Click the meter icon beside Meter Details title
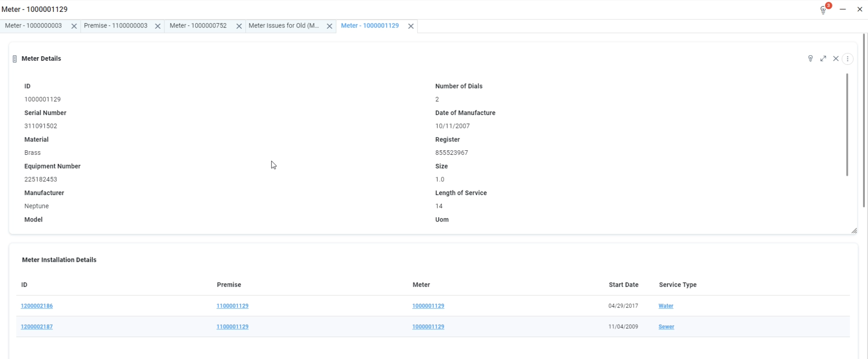Image resolution: width=868 pixels, height=359 pixels. 15,58
